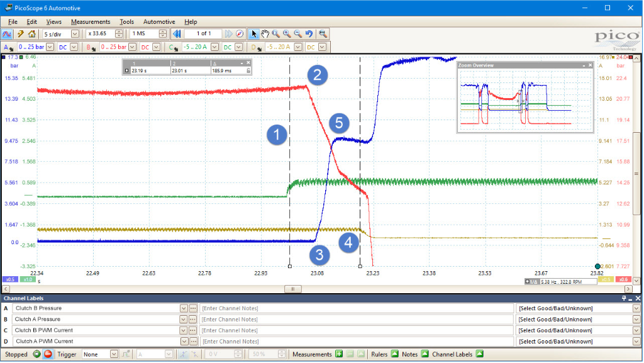Increase the zoom factor x 33.65 stepper
This screenshot has width=644, height=363.
click(x=119, y=31)
